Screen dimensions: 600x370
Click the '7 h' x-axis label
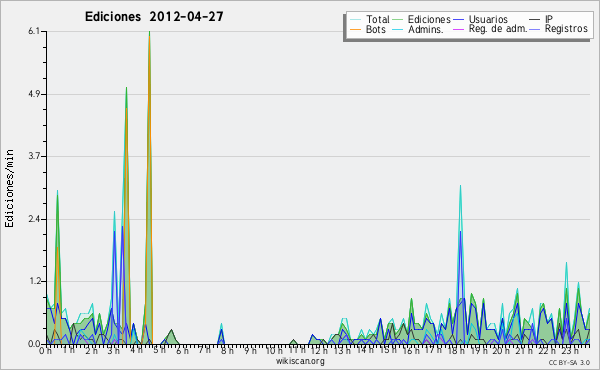[x=204, y=351]
